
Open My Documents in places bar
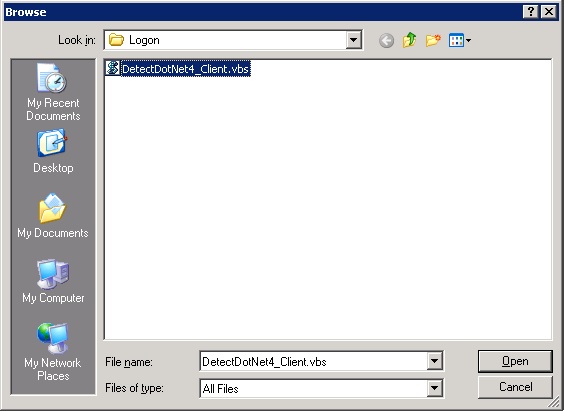(x=53, y=216)
